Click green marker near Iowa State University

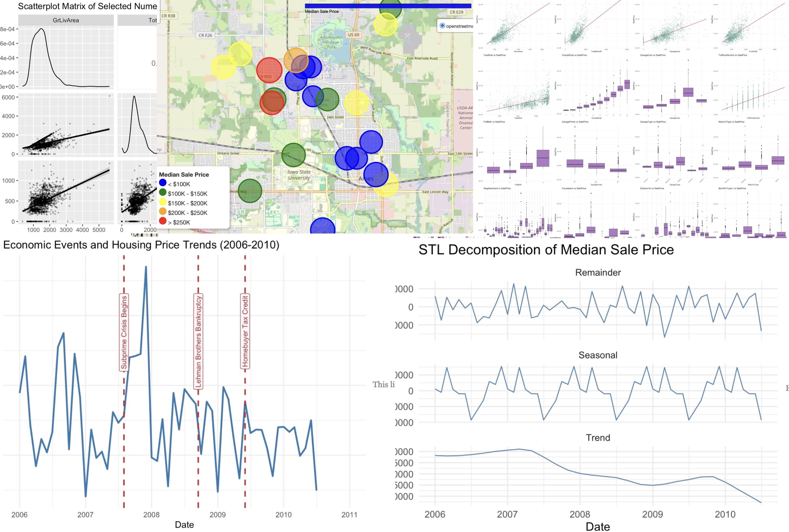(293, 155)
